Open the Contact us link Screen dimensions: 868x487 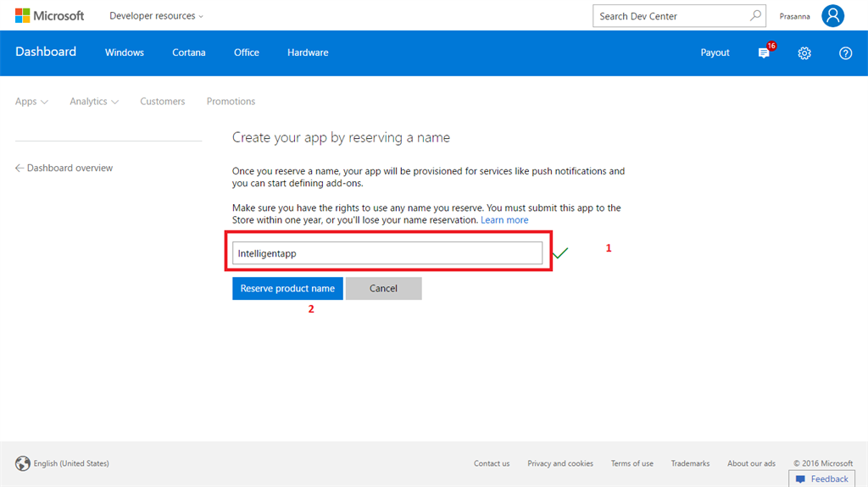492,463
